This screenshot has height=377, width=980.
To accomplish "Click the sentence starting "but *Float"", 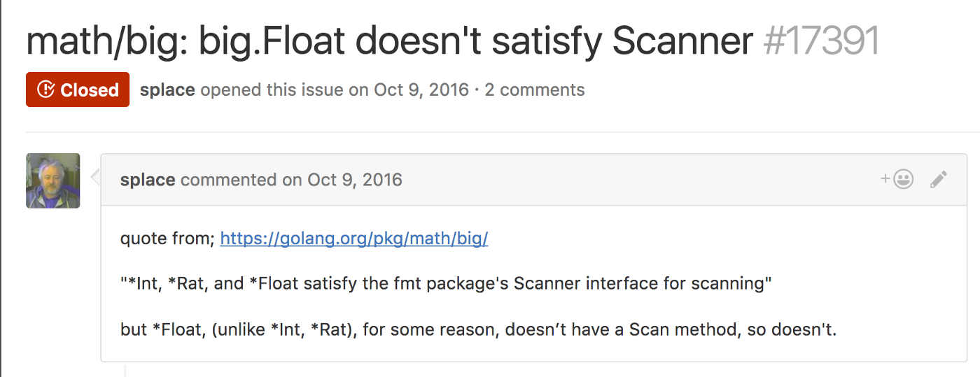I will coord(479,329).
